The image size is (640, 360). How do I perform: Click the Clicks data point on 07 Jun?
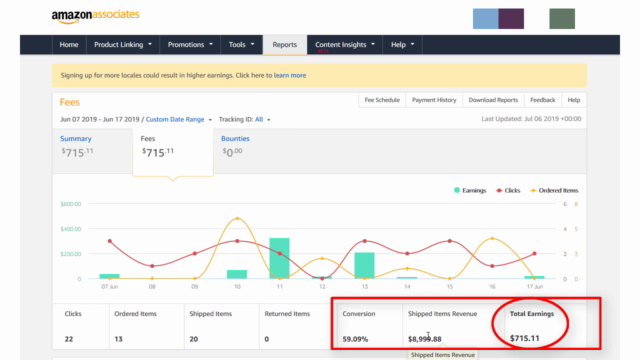coord(110,241)
